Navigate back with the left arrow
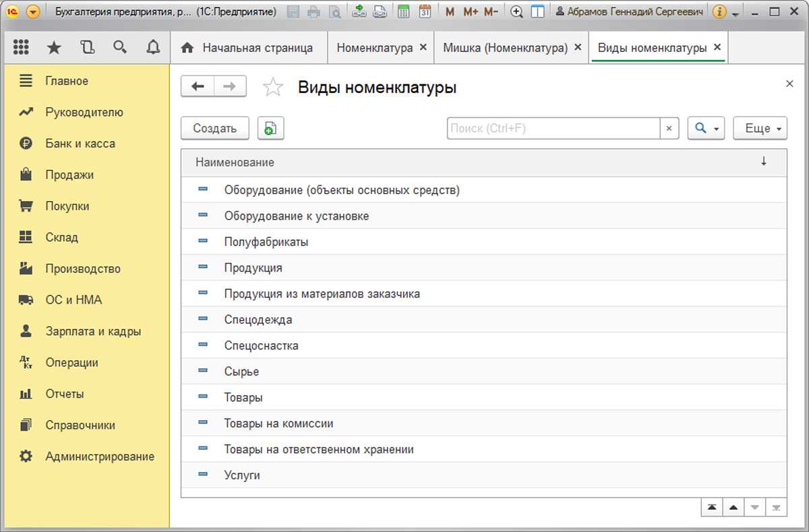The image size is (809, 532). (198, 86)
